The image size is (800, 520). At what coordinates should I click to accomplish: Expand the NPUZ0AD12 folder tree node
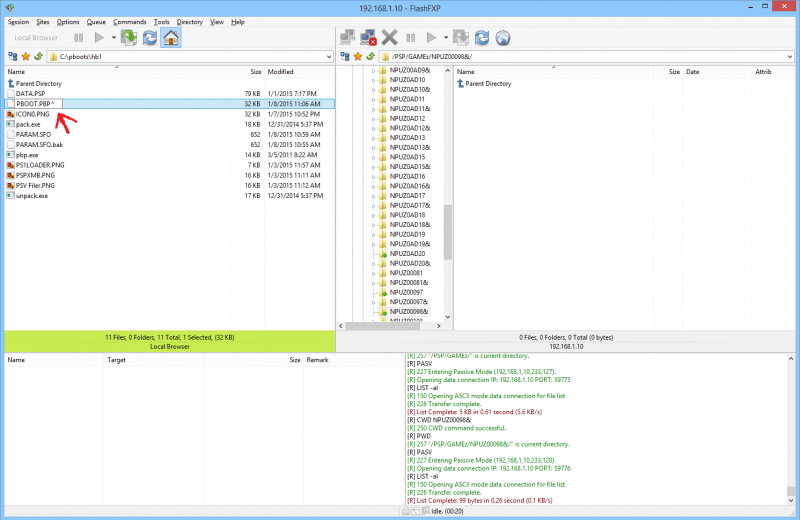click(374, 119)
